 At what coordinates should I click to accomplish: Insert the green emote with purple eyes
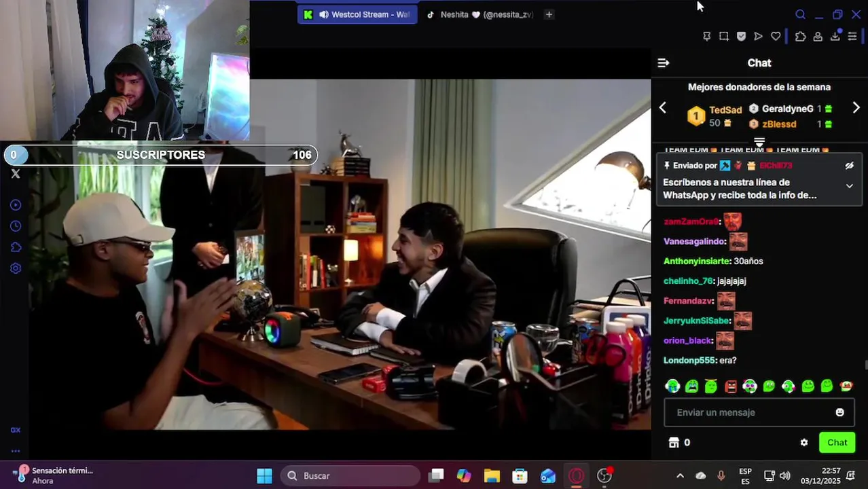[x=750, y=386]
